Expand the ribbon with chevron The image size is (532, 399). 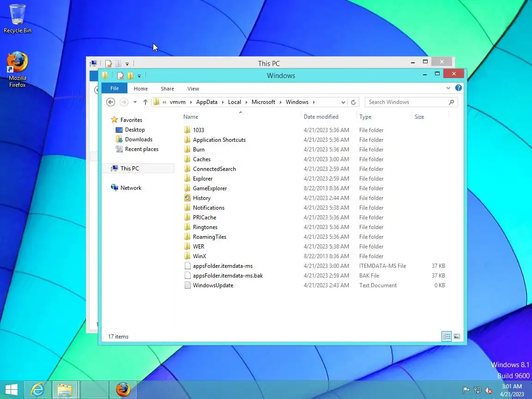click(x=448, y=88)
